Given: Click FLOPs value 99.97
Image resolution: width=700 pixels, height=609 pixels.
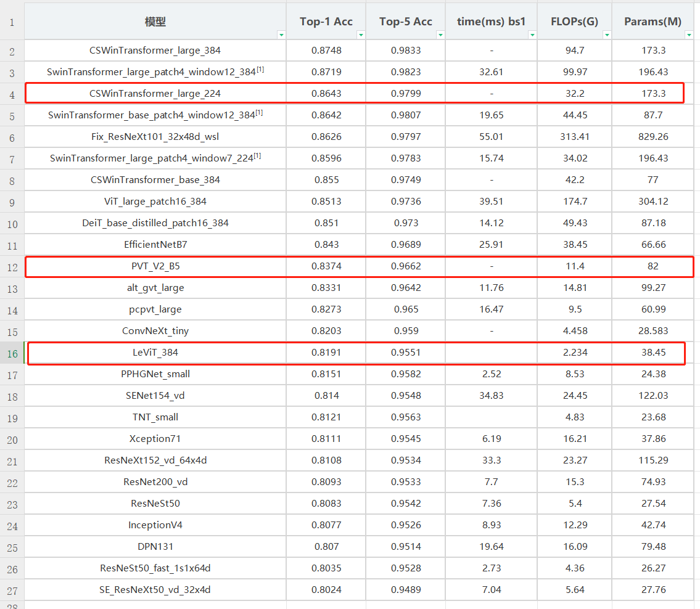Looking at the screenshot, I should (x=575, y=72).
